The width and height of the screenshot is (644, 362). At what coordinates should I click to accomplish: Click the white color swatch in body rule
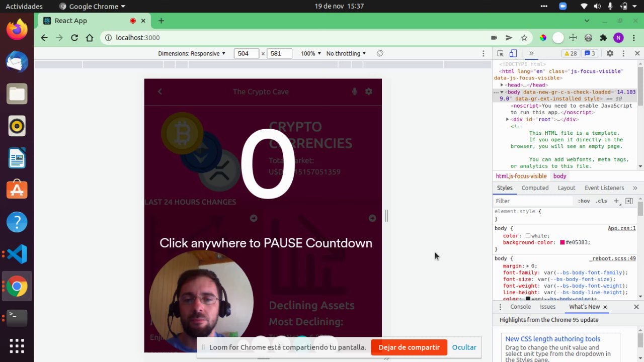(x=528, y=236)
